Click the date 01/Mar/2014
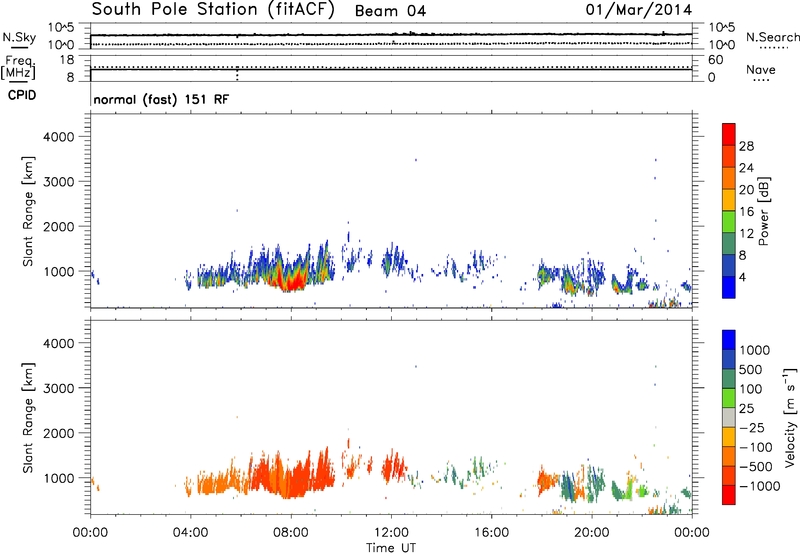800x554 pixels. [x=639, y=10]
